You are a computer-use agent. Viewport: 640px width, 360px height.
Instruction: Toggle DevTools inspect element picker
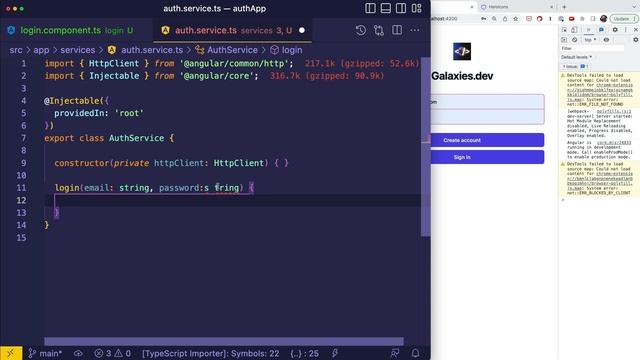pyautogui.click(x=564, y=30)
